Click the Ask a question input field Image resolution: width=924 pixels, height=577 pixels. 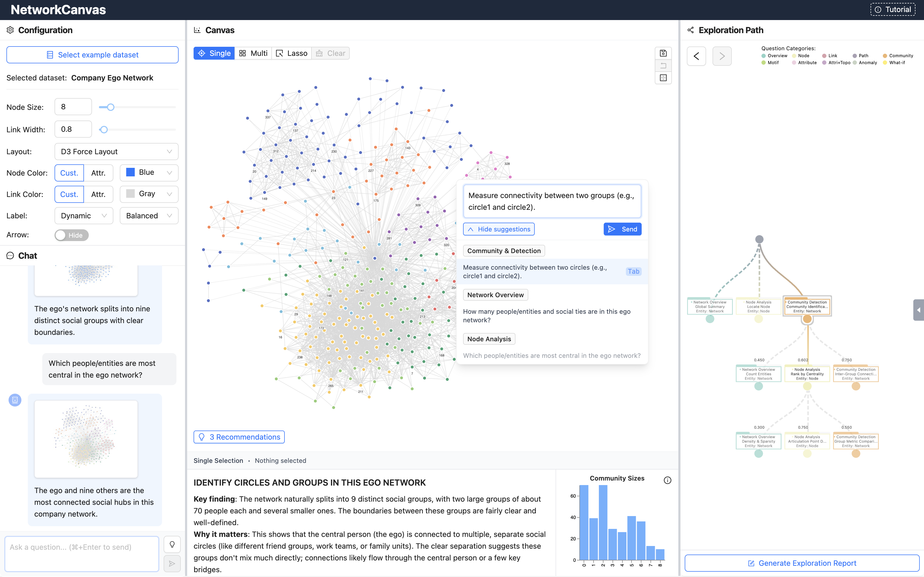(x=82, y=553)
